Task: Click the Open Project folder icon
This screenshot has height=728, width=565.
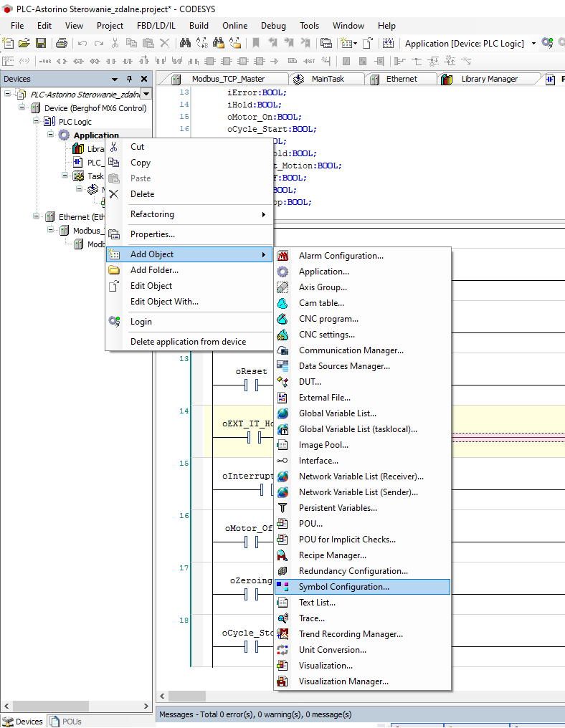Action: tap(24, 43)
